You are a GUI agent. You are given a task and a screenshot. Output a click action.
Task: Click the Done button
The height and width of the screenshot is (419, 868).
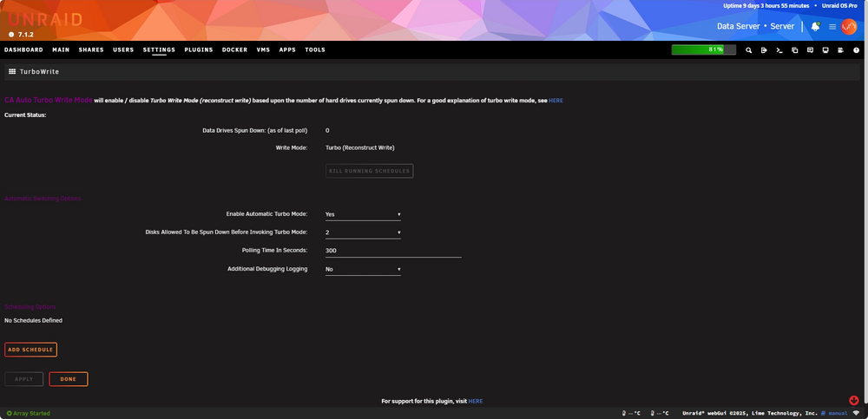(x=68, y=379)
